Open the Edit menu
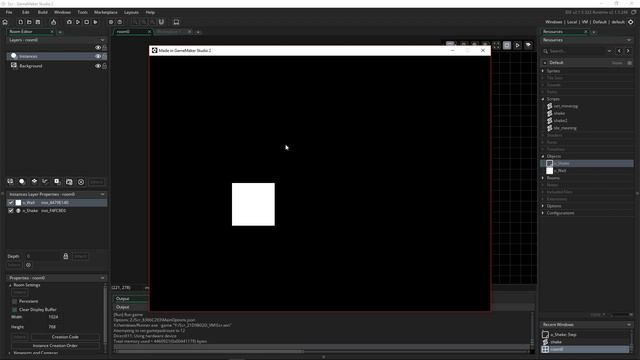Screen dimensions: 640x360 coord(26,12)
